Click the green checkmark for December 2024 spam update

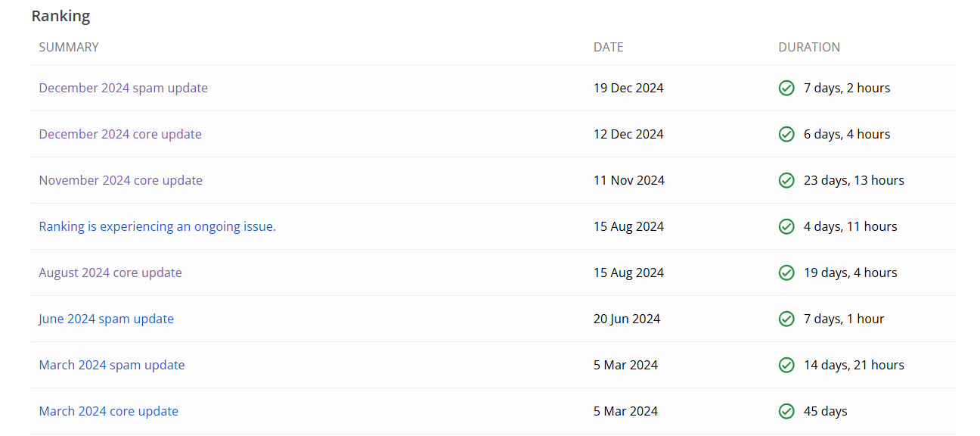[x=786, y=88]
